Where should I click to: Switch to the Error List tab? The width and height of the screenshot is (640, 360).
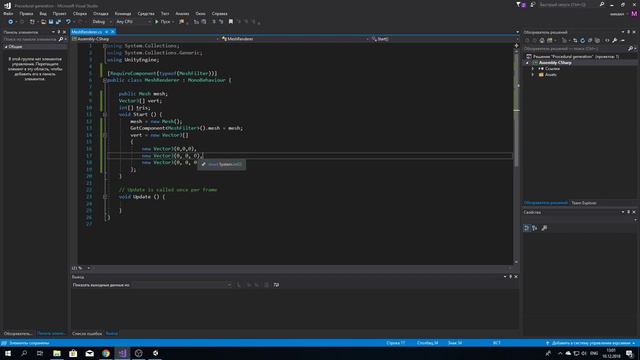click(87, 334)
